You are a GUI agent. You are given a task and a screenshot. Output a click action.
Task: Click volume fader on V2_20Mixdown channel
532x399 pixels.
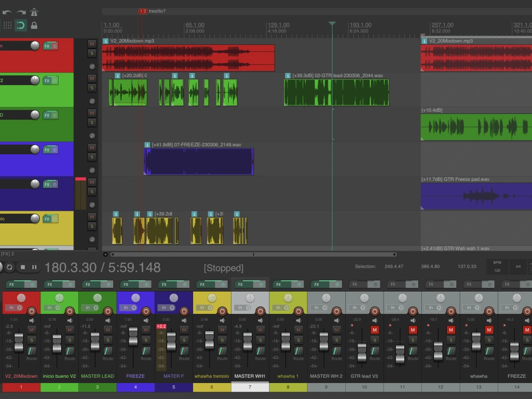pos(19,342)
